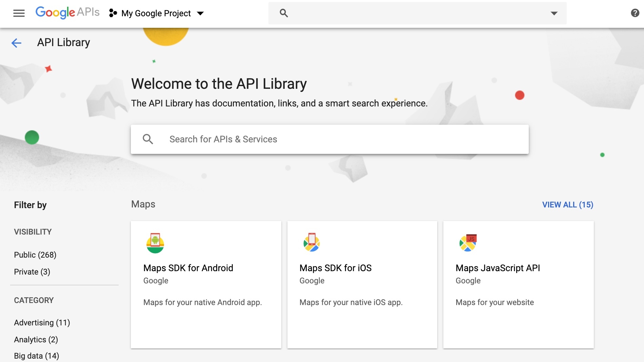This screenshot has height=362, width=644.
Task: Select the Big data (14) category
Action: pyautogui.click(x=37, y=356)
